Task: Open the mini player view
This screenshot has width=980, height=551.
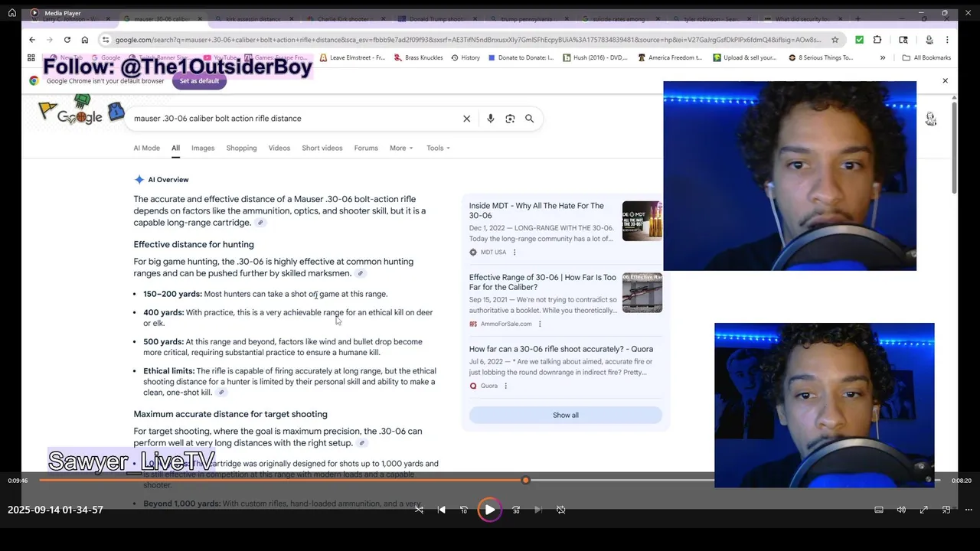Action: click(946, 510)
